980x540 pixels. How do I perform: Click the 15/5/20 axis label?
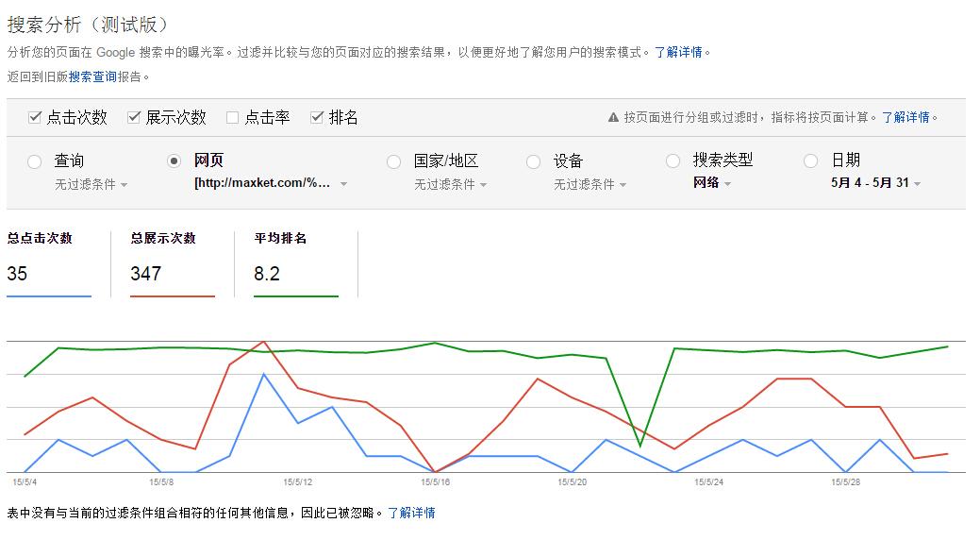(572, 482)
